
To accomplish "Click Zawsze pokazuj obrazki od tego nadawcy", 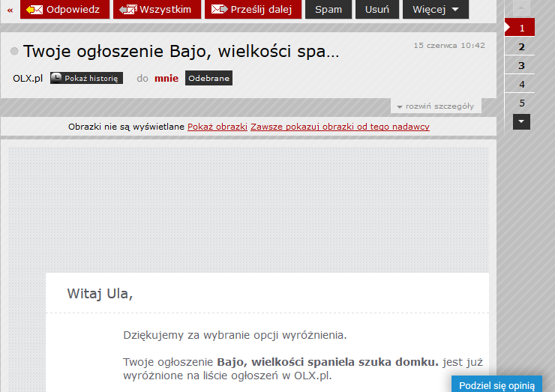I will tap(340, 127).
